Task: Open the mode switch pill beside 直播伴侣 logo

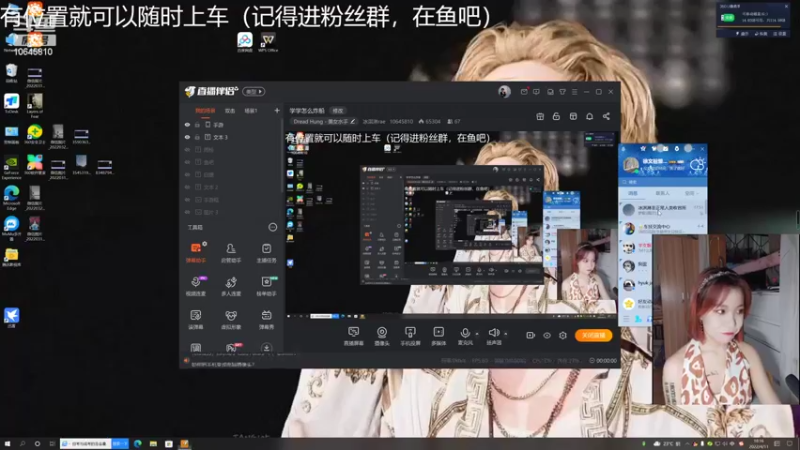Action: (x=254, y=92)
